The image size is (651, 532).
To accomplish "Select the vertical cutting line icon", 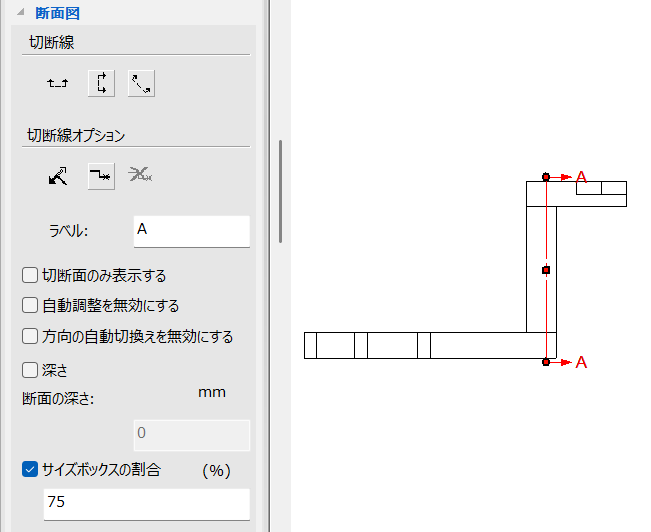I will tap(101, 83).
